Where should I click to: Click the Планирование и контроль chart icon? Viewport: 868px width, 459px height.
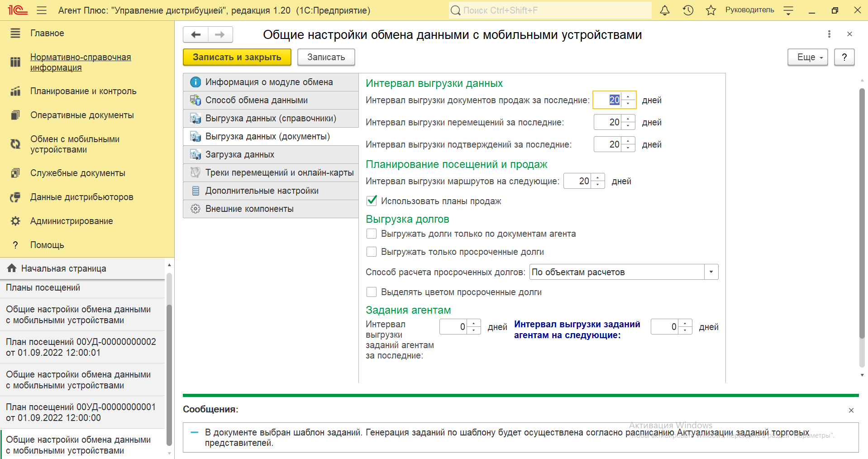(x=15, y=91)
